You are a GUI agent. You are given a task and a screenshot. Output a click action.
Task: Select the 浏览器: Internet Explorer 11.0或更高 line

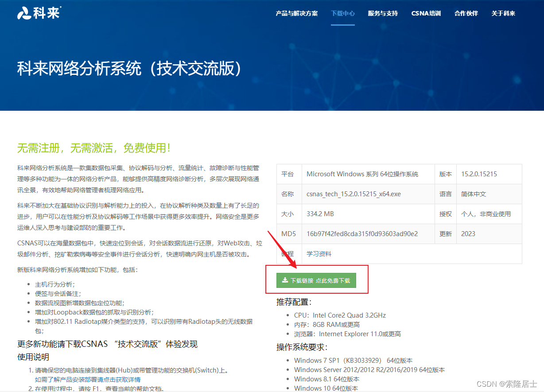tap(347, 334)
